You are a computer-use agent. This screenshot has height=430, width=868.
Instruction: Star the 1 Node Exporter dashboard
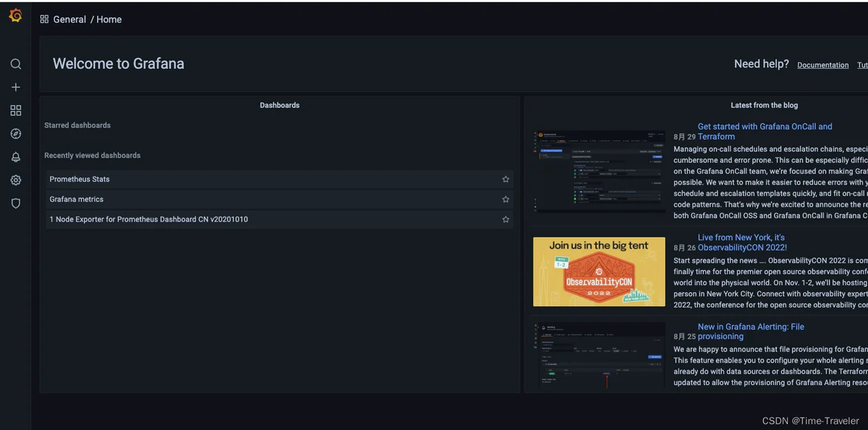[x=506, y=220]
